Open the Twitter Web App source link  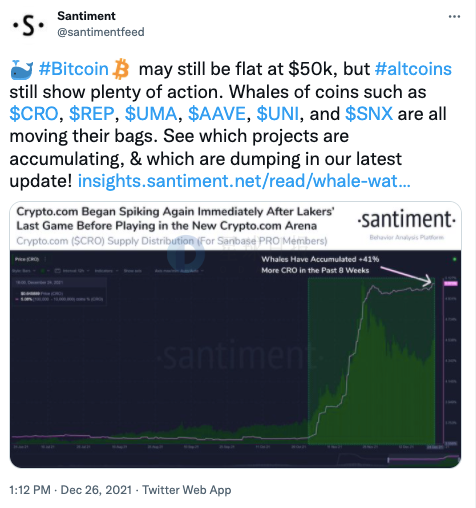[187, 490]
